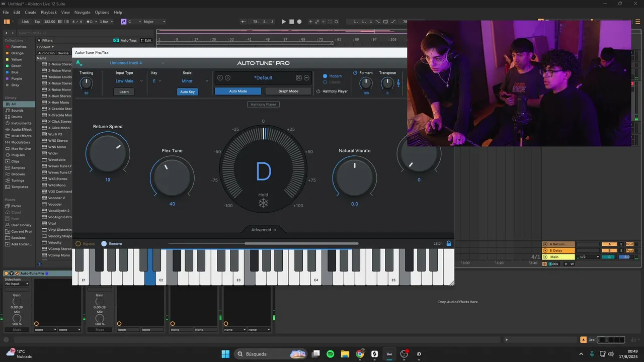The width and height of the screenshot is (644, 362).
Task: Open the Playback menu
Action: (49, 12)
